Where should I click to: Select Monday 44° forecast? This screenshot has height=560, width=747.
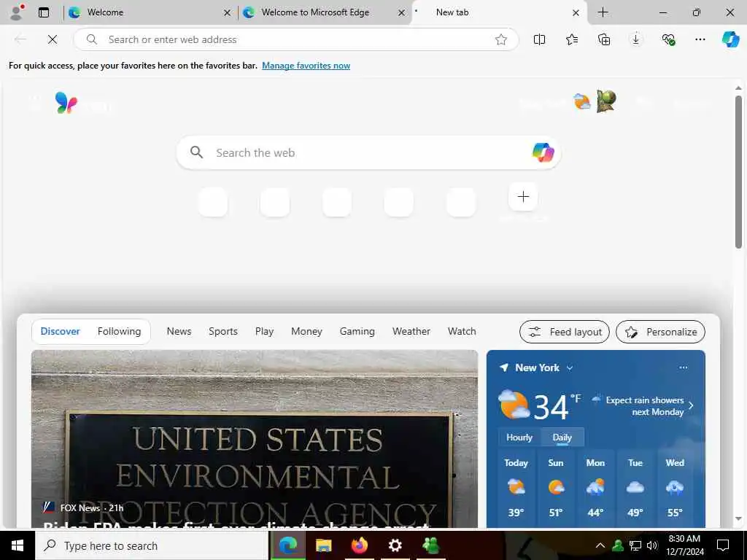(x=595, y=488)
